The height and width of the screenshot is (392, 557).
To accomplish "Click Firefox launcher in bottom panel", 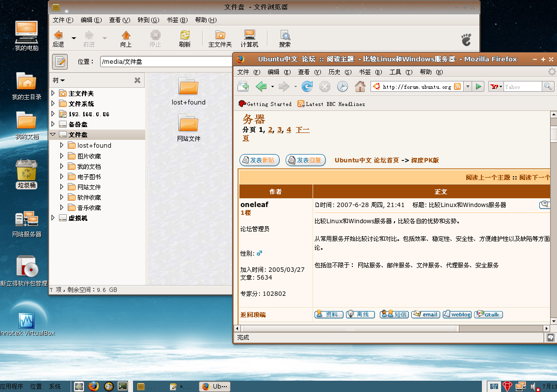I will click(x=93, y=386).
